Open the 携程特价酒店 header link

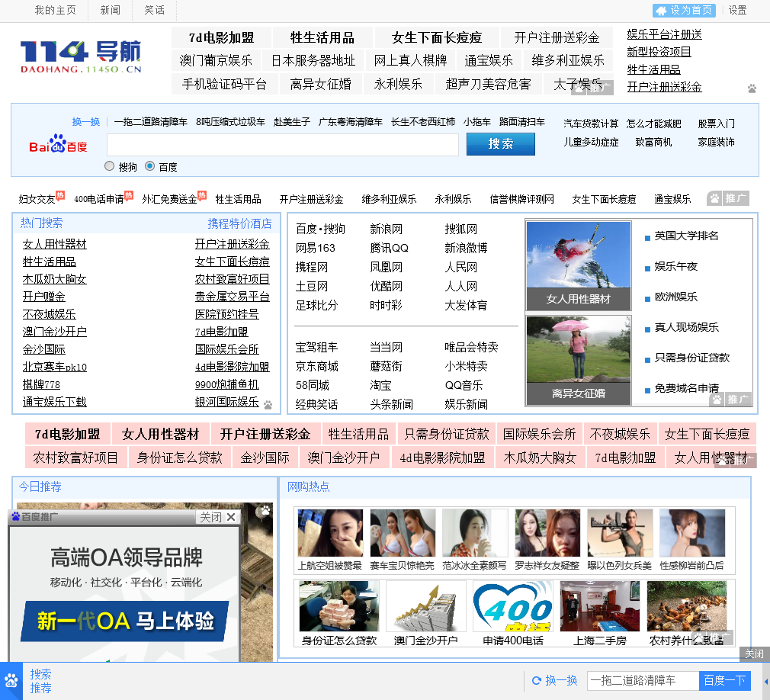point(239,223)
